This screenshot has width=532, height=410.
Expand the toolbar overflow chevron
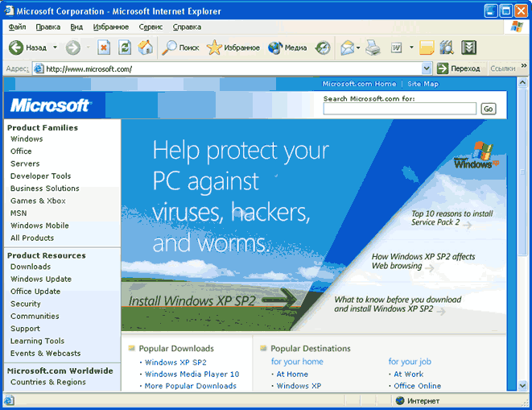524,65
